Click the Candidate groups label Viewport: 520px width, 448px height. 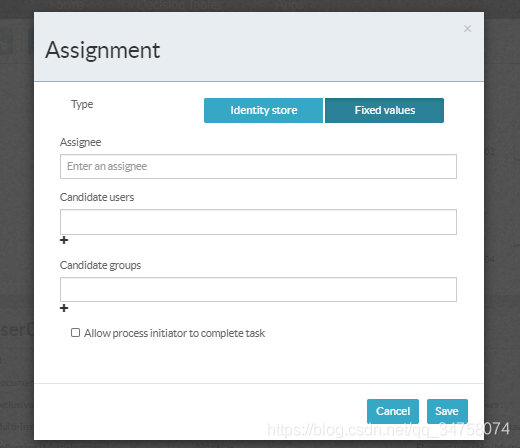(100, 265)
